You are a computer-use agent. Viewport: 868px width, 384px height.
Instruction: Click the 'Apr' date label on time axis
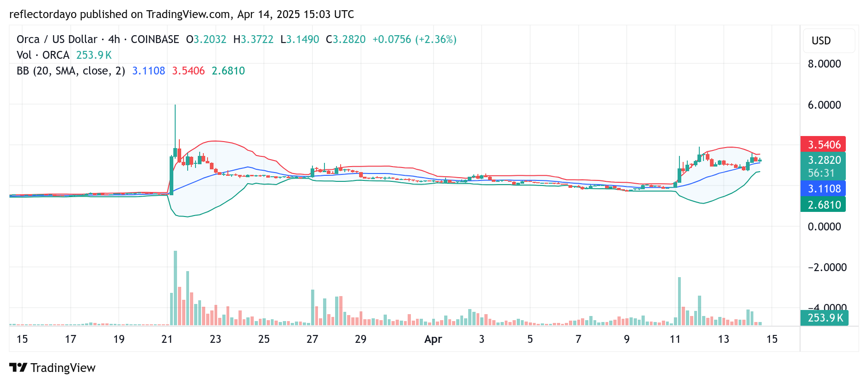pyautogui.click(x=433, y=339)
